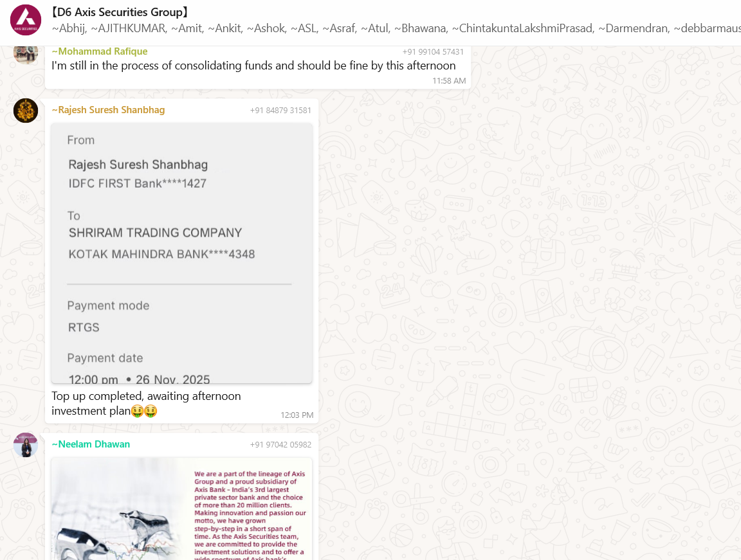Open the Axis Securities group avatar

(x=26, y=21)
